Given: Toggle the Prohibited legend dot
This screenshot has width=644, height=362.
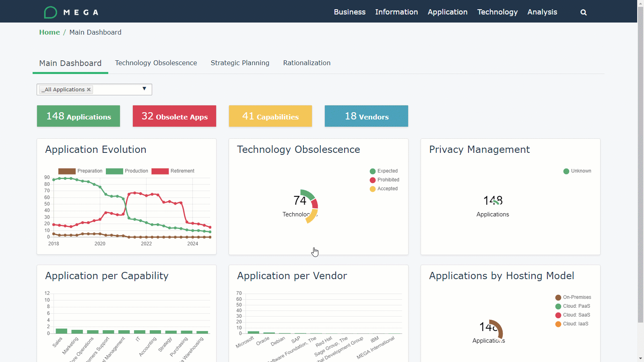Looking at the screenshot, I should point(373,180).
